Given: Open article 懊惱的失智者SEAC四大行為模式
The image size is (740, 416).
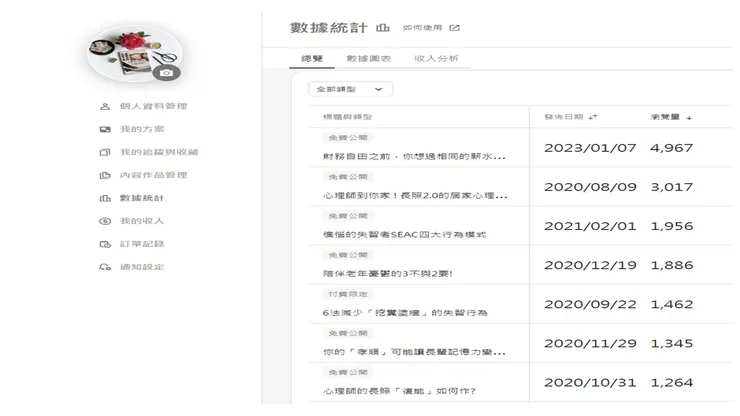Looking at the screenshot, I should point(404,235).
